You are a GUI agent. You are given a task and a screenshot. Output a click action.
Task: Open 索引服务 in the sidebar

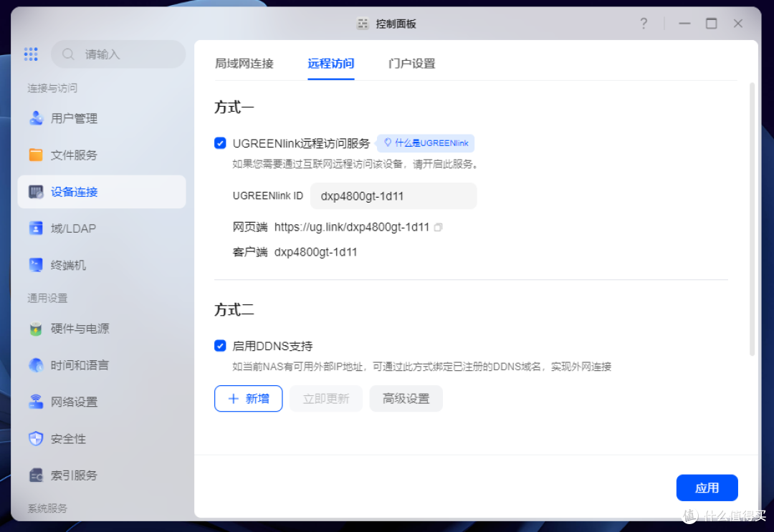click(102, 475)
